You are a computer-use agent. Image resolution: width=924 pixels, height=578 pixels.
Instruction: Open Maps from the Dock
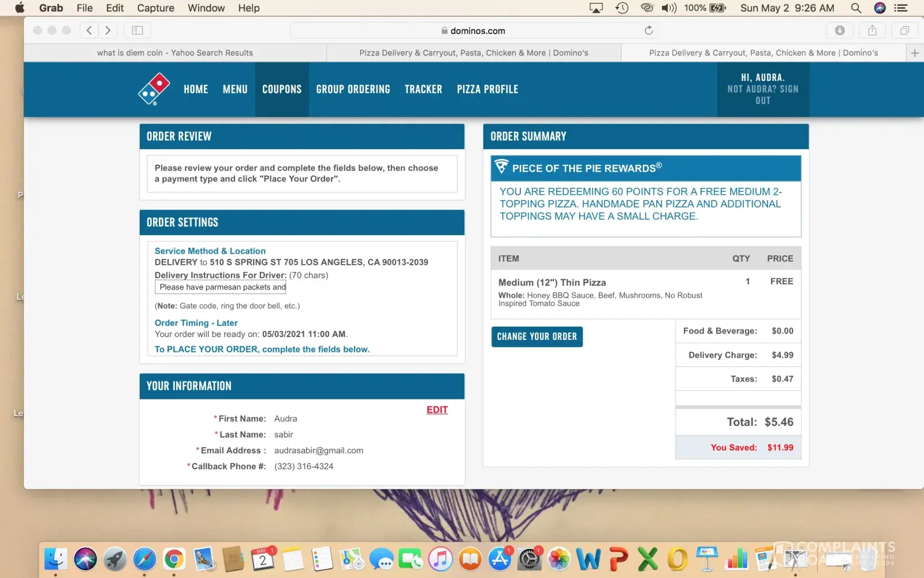click(x=352, y=559)
